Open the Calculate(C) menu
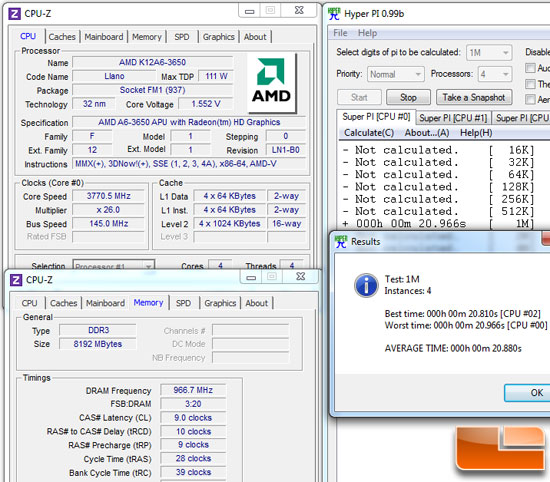The height and width of the screenshot is (482, 550). click(x=369, y=133)
